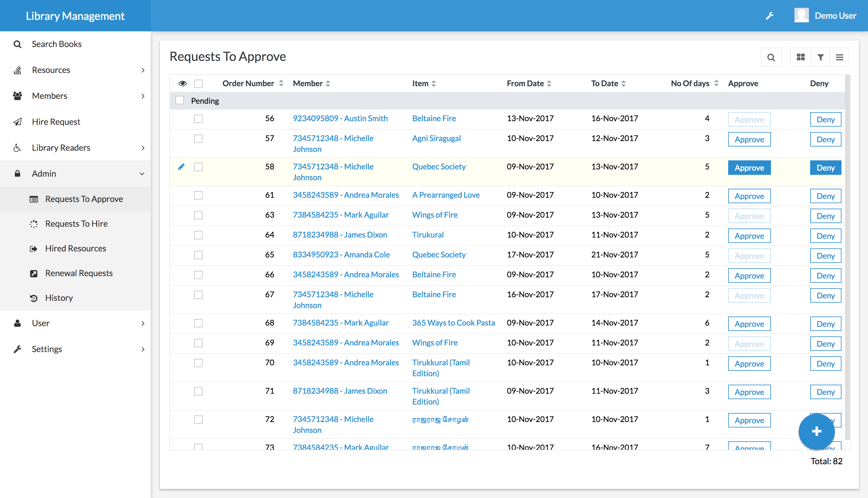Click the Demo User avatar
This screenshot has width=868, height=498.
coord(801,16)
